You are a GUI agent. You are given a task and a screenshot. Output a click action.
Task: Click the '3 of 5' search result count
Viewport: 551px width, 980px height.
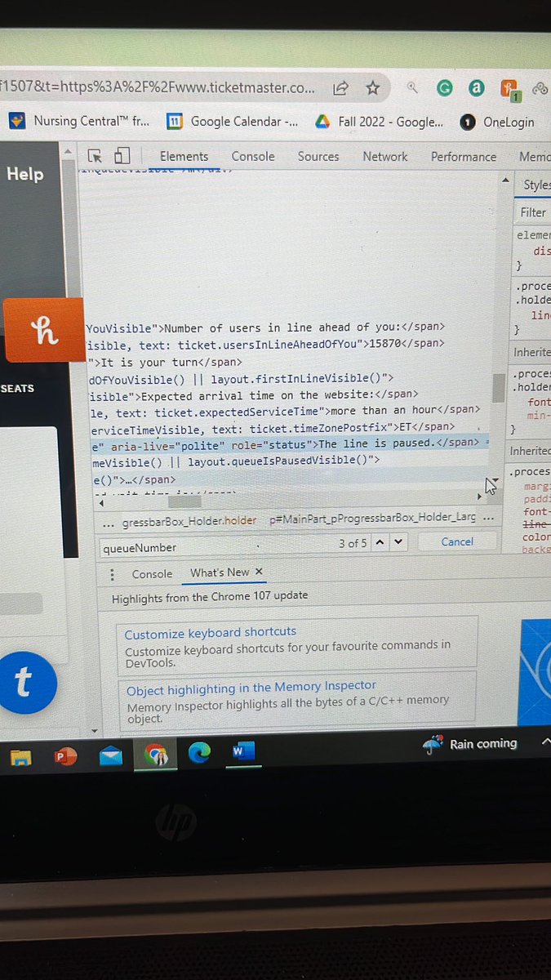pos(353,543)
